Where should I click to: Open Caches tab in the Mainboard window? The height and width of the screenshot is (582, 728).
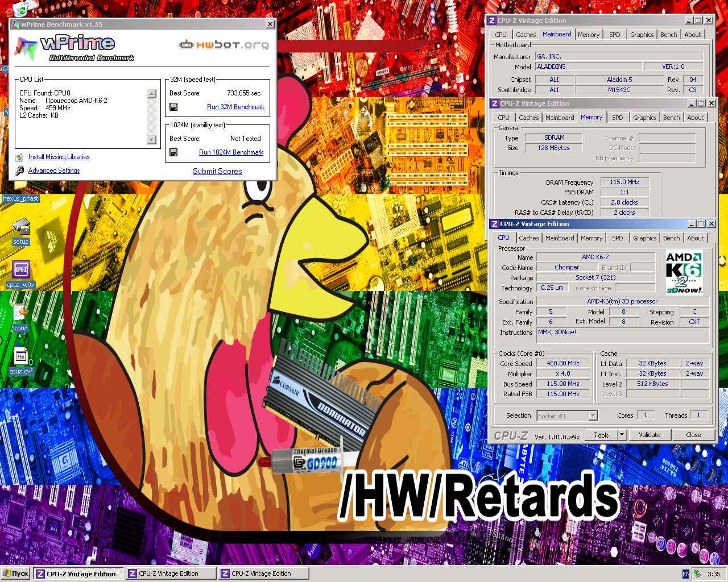coord(526,35)
